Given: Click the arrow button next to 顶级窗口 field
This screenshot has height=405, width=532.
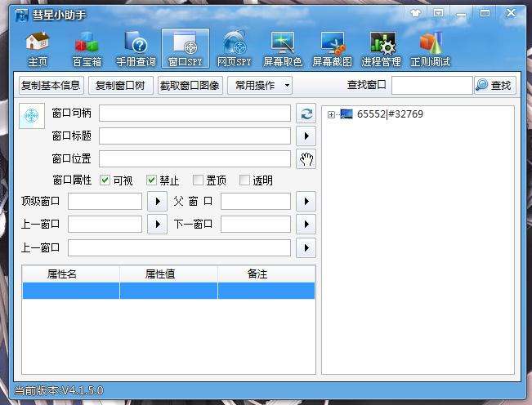Looking at the screenshot, I should pyautogui.click(x=157, y=202).
